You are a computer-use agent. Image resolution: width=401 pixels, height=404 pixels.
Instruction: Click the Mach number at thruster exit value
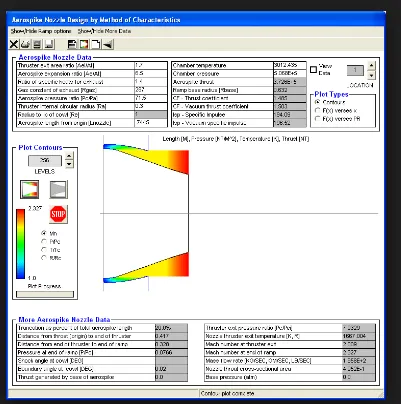point(359,344)
